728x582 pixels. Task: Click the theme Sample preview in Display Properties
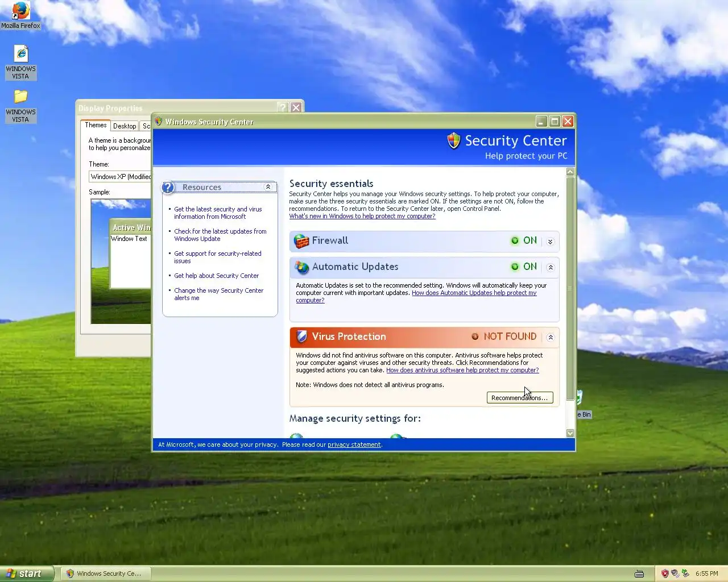[121, 261]
